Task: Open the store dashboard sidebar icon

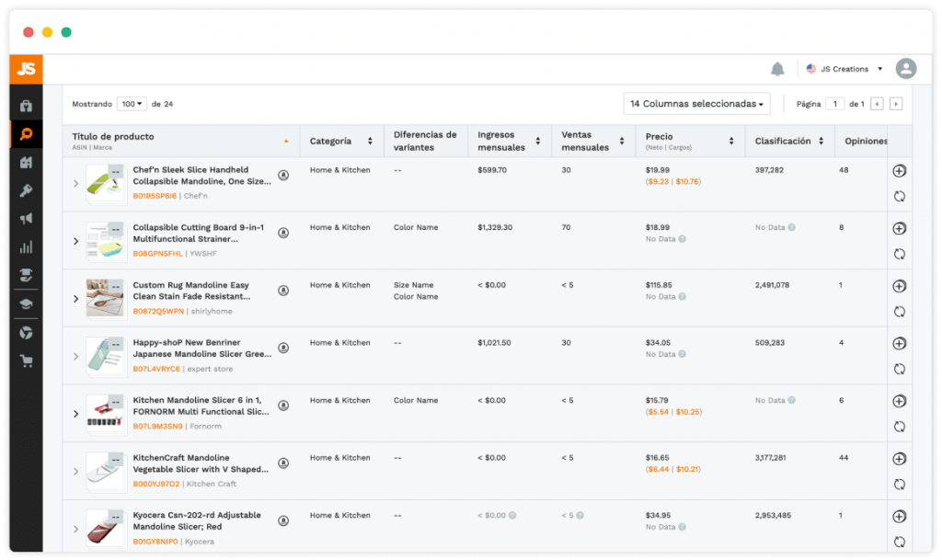Action: 26,107
